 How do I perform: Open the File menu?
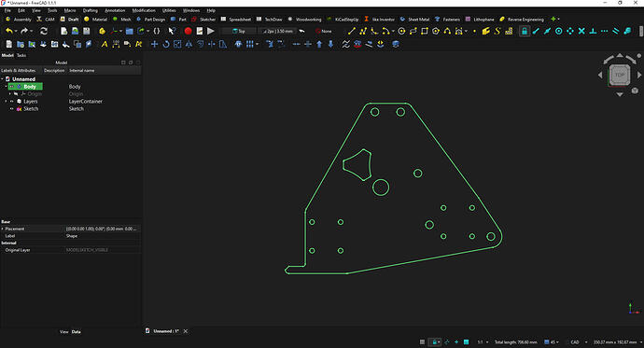pos(7,10)
